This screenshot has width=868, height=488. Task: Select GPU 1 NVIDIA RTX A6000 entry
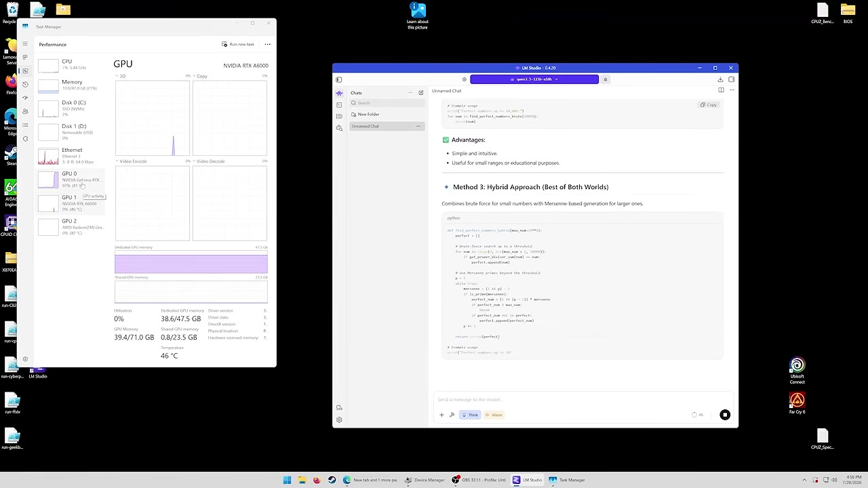click(x=71, y=203)
